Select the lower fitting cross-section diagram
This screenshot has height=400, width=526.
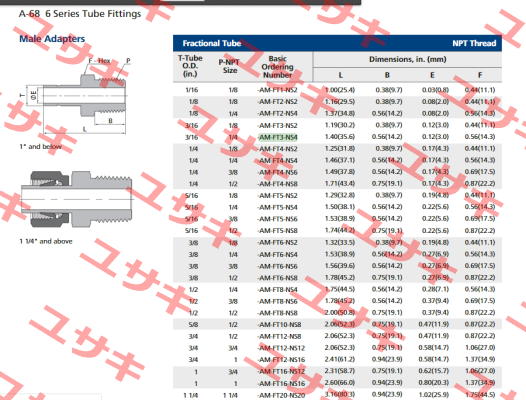tap(77, 199)
